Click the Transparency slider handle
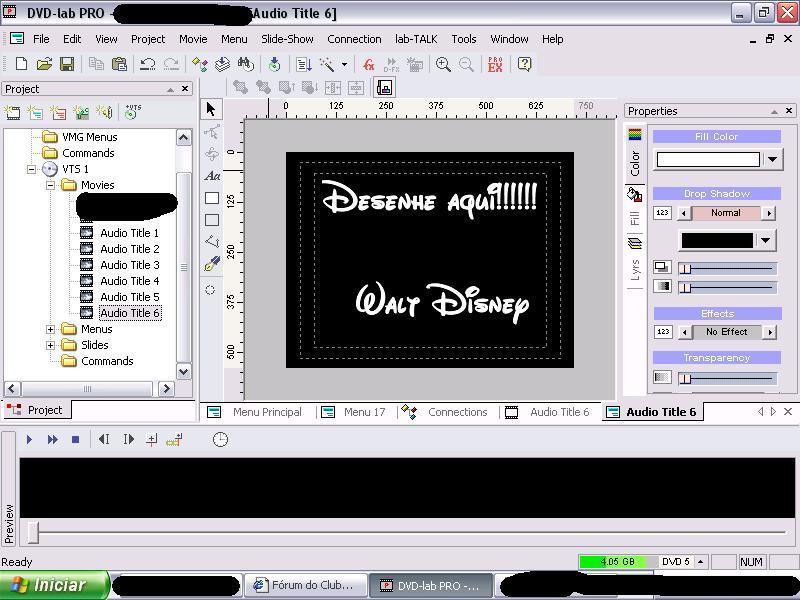Viewport: 800px width, 600px height. click(x=685, y=378)
